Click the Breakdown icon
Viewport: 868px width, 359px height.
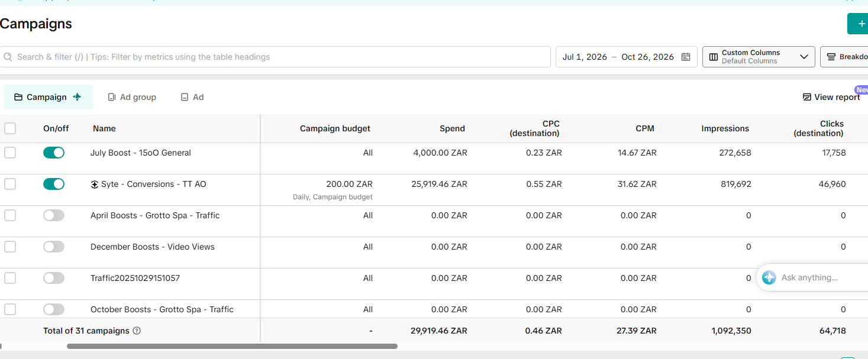click(x=831, y=57)
